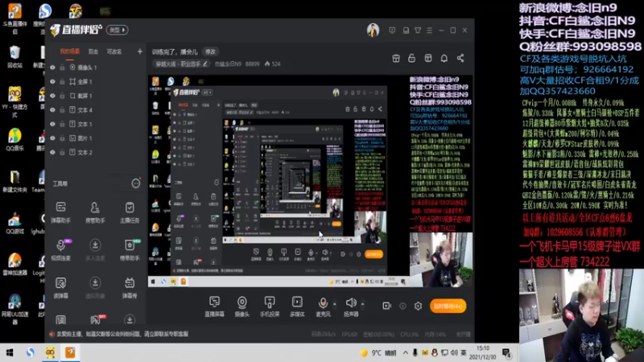Click the stream title 训练完了，播会儿
This screenshot has width=644, height=362.
(175, 52)
